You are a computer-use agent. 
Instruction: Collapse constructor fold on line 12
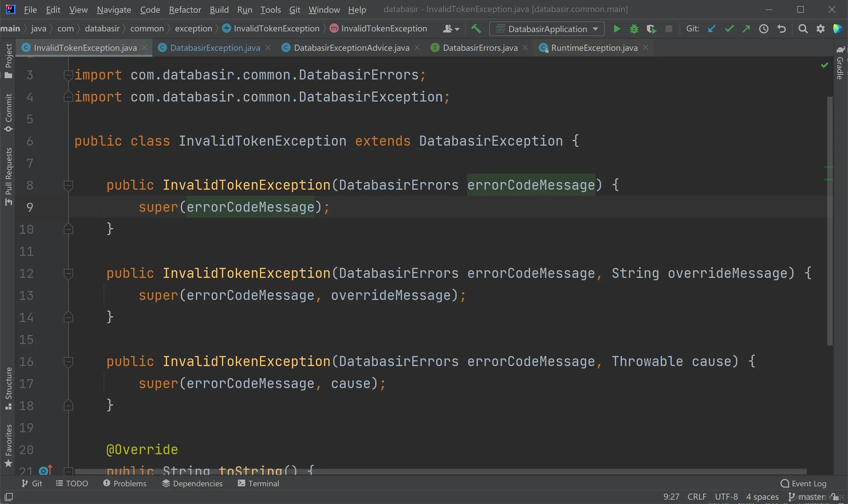point(68,274)
